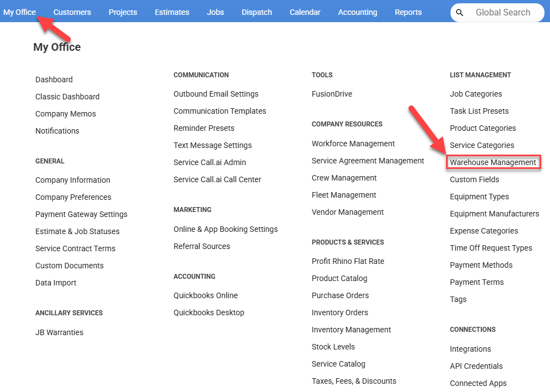Open Quickbooks Desktop settings
The height and width of the screenshot is (392, 550).
coord(209,313)
